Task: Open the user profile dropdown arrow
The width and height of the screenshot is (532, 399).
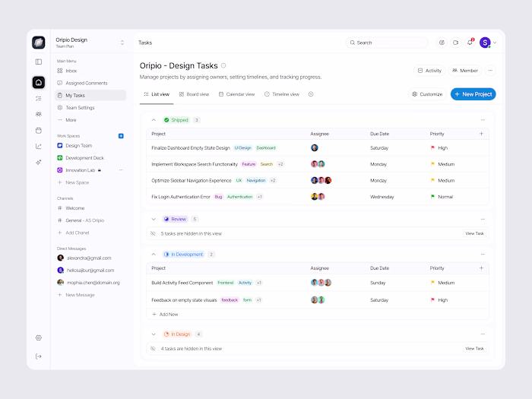Action: 495,43
